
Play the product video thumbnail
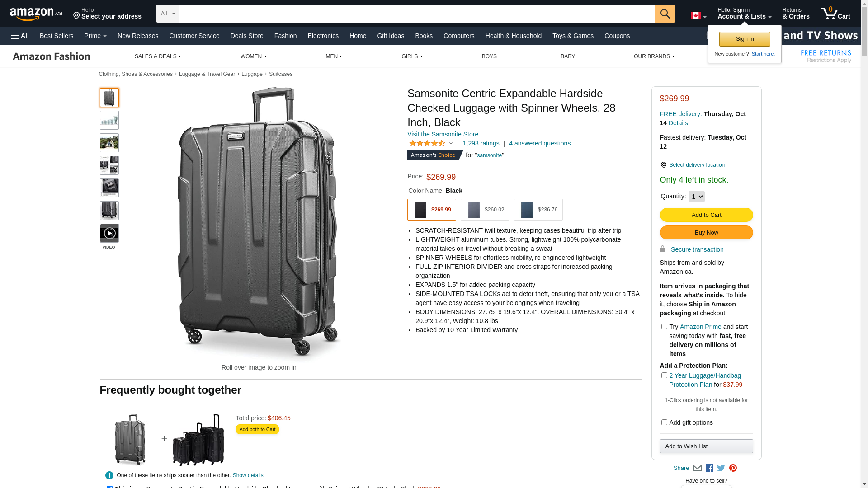[109, 234]
